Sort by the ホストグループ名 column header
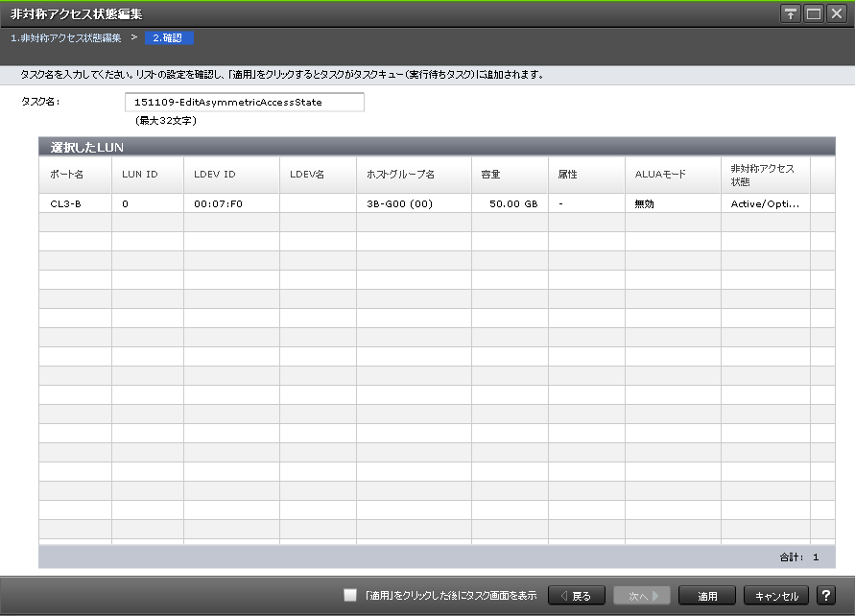This screenshot has width=855, height=616. pyautogui.click(x=401, y=175)
